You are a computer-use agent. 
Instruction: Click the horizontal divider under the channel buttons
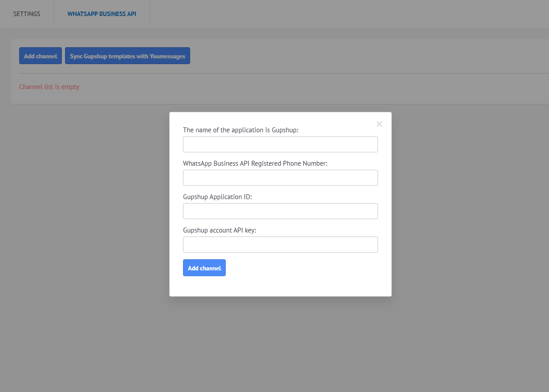[267, 73]
